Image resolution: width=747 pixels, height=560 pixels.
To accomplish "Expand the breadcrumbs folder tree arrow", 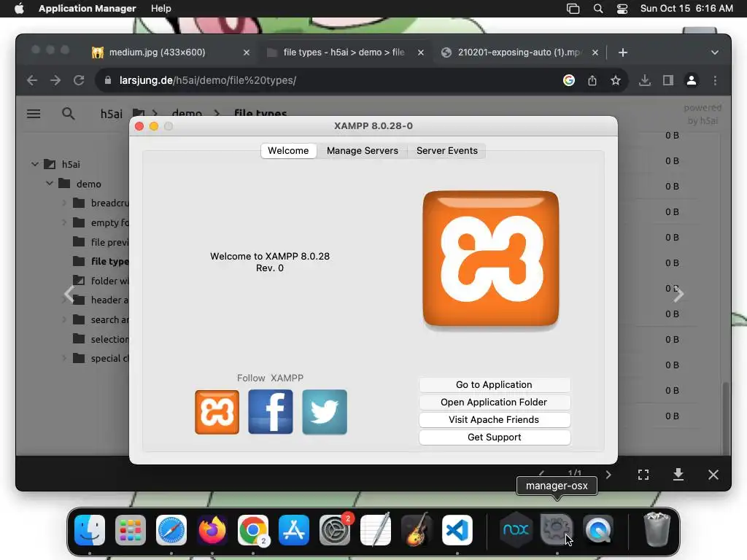I will pos(64,203).
